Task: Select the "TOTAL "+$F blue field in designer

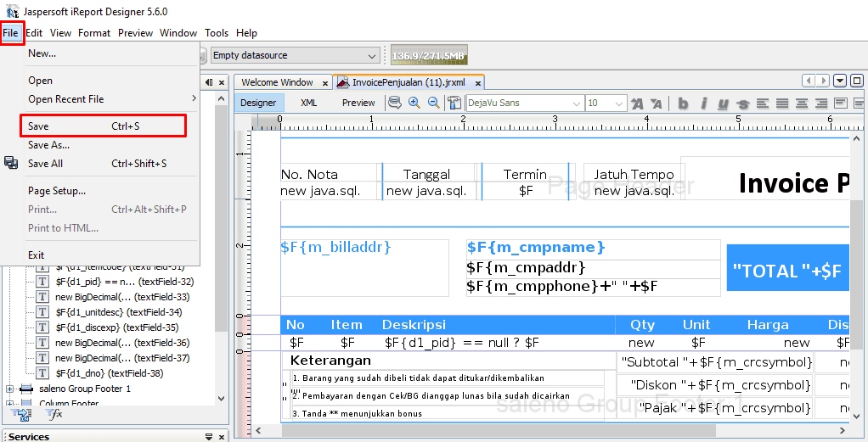Action: [787, 268]
